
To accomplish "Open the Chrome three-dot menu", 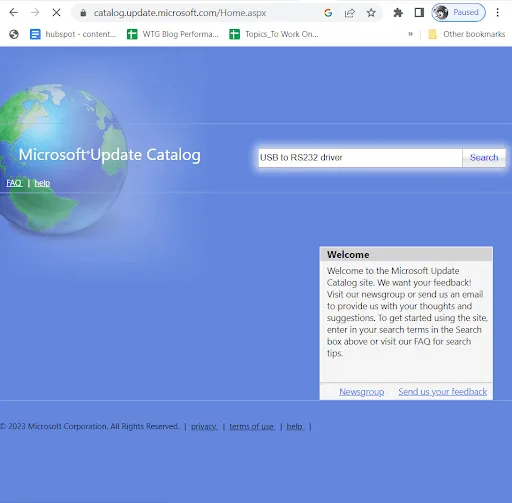I will pos(497,13).
